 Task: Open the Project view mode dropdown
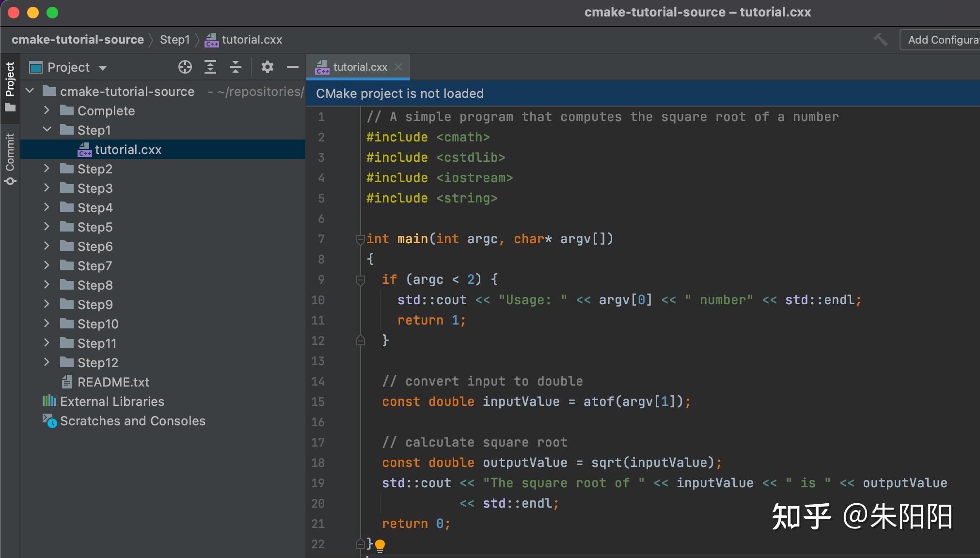tap(103, 67)
